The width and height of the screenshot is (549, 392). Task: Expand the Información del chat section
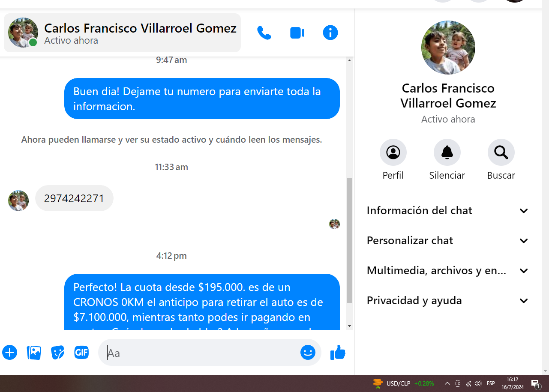pyautogui.click(x=448, y=210)
